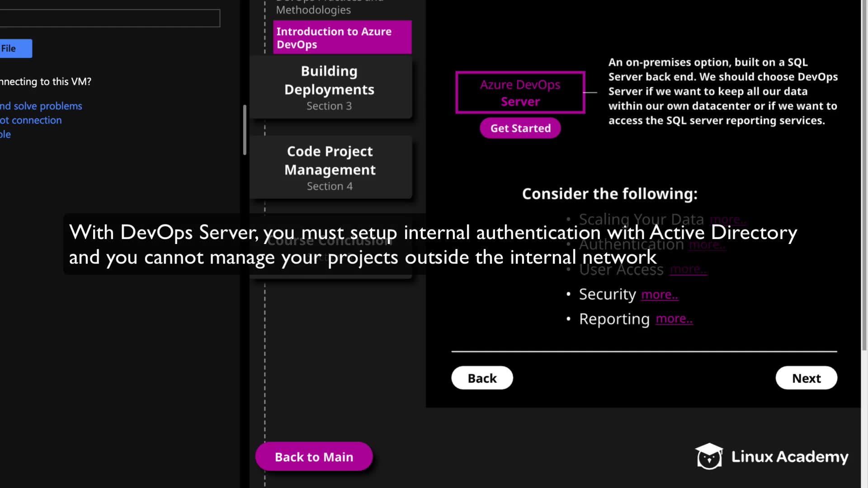Viewport: 868px width, 488px height.
Task: Open the more link beside Security
Action: [x=660, y=295]
